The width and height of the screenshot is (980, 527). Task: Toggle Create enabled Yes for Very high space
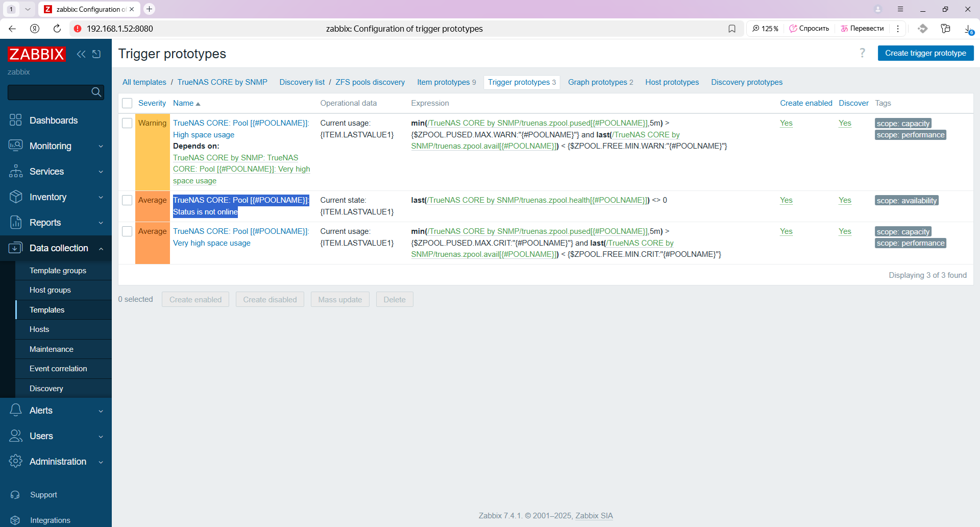point(786,231)
